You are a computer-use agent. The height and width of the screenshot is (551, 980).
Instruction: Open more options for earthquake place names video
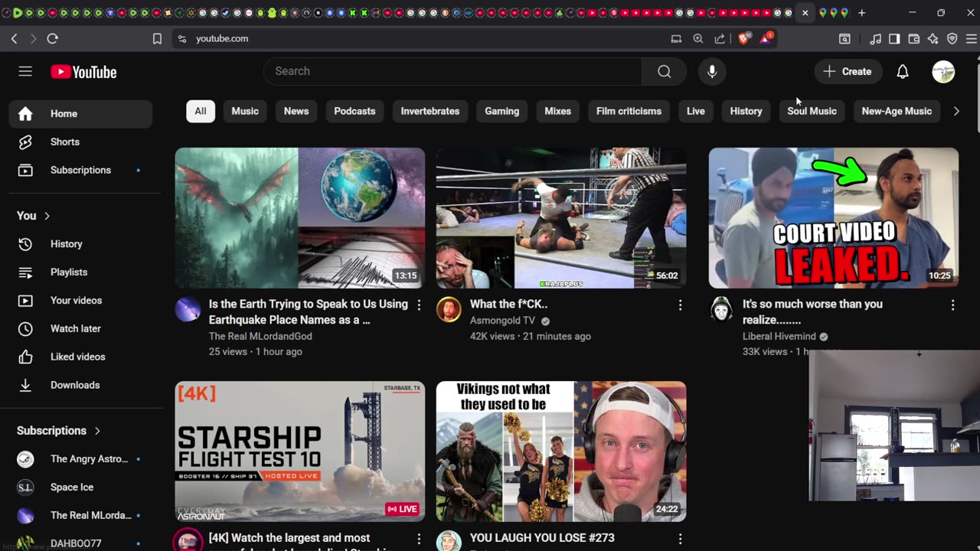419,305
